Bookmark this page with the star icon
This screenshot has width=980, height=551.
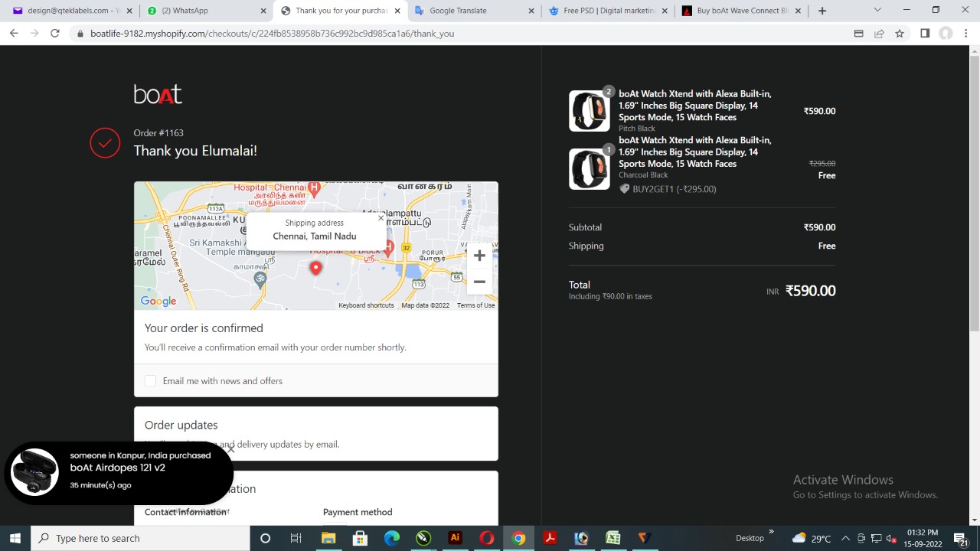pyautogui.click(x=900, y=34)
